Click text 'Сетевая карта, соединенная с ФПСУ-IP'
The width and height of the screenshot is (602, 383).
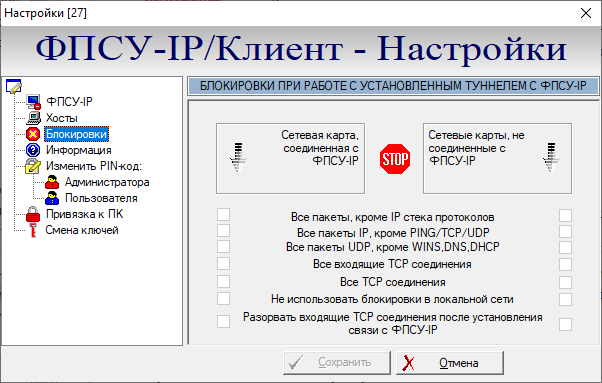click(320, 148)
